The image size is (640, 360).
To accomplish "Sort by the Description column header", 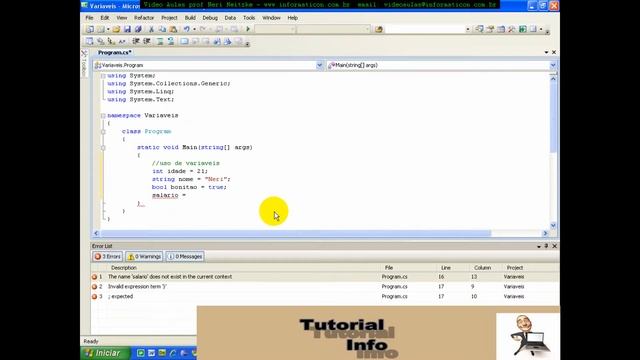I will point(124,268).
